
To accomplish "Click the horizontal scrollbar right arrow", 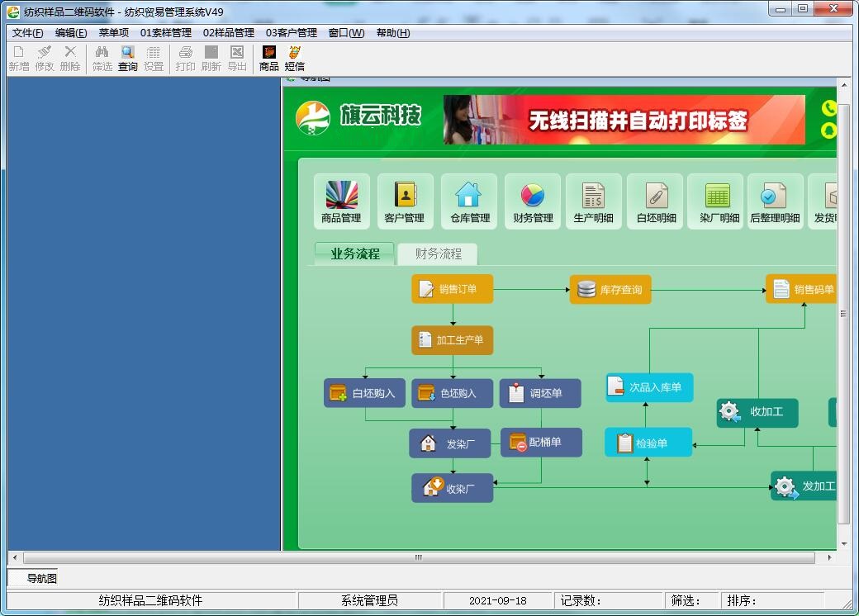I will coord(829,557).
